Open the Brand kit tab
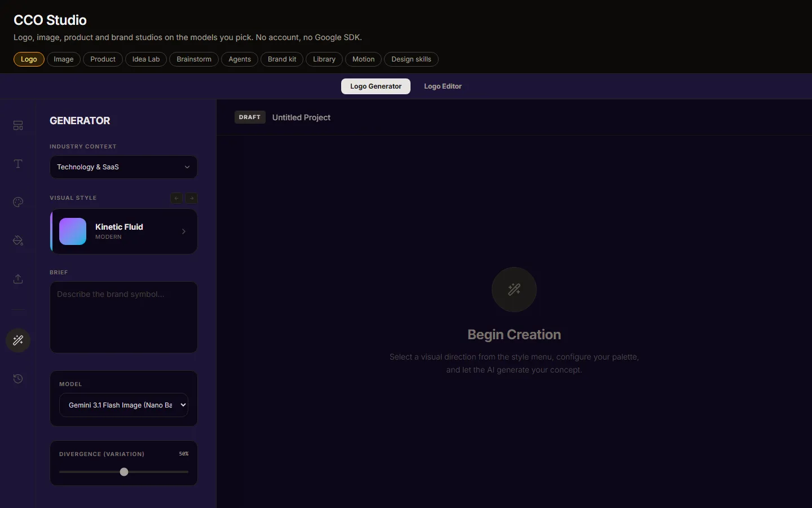 pos(282,59)
